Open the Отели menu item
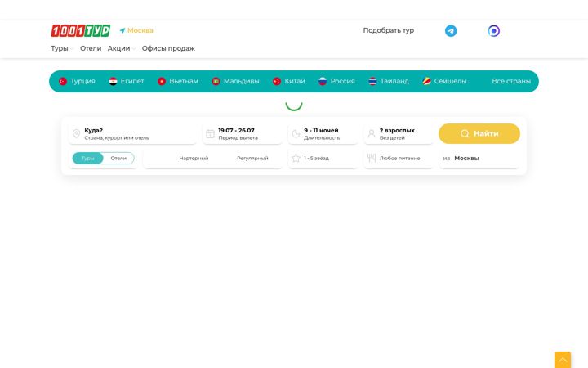 tap(91, 48)
